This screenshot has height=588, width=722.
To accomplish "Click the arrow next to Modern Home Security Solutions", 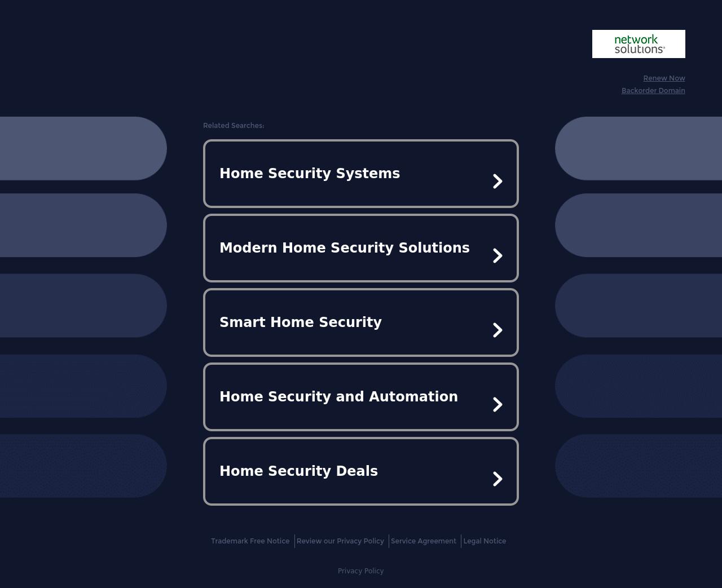I will [x=498, y=255].
